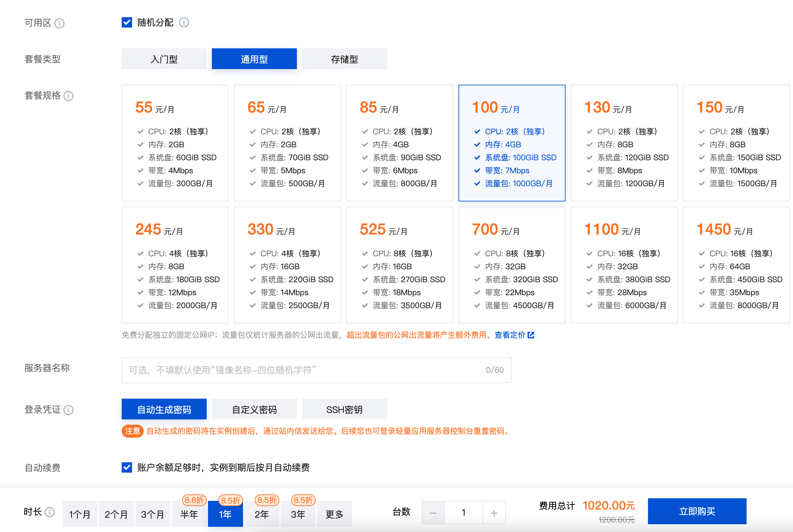Click the 带宽: 7Mbps spec line
This screenshot has height=532, width=793.
tap(507, 170)
